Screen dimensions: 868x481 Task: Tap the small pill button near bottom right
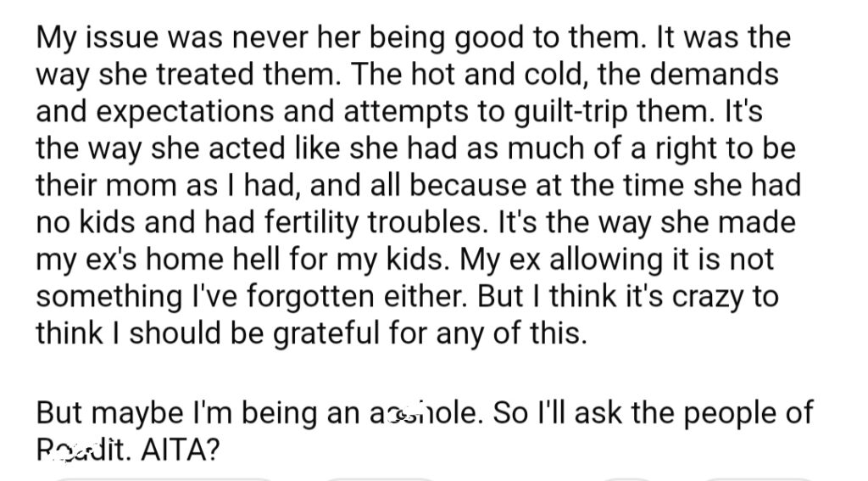coord(626,478)
